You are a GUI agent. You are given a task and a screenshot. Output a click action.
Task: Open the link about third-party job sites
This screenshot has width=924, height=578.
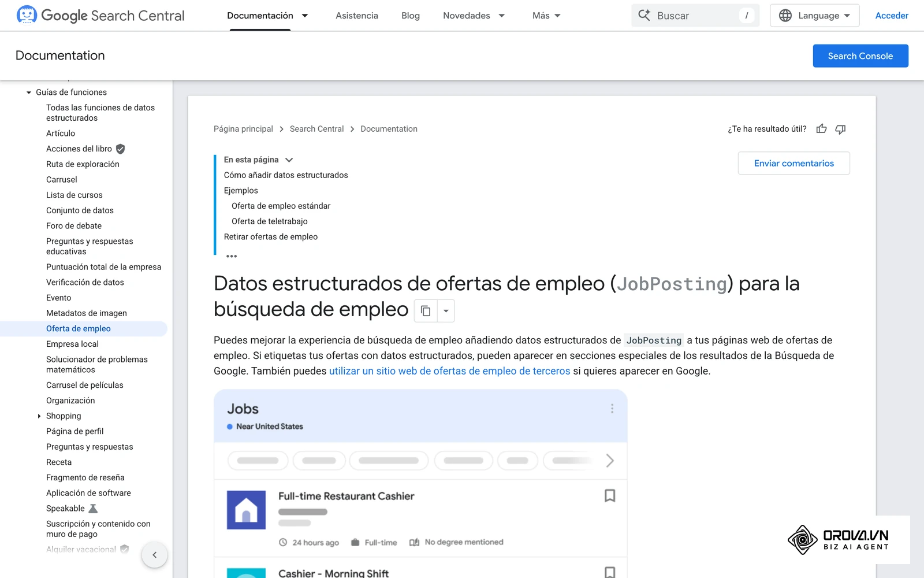[x=450, y=371]
